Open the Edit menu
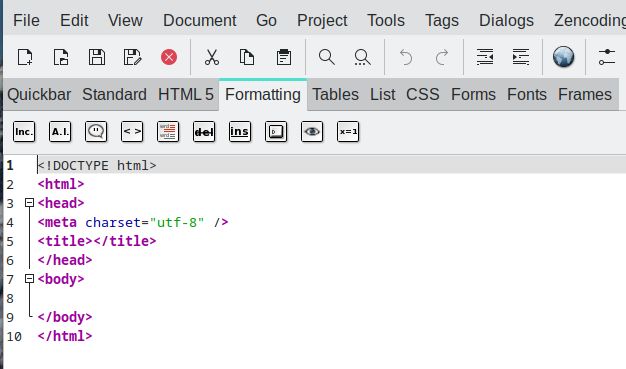Image resolution: width=626 pixels, height=369 pixels. 74,20
